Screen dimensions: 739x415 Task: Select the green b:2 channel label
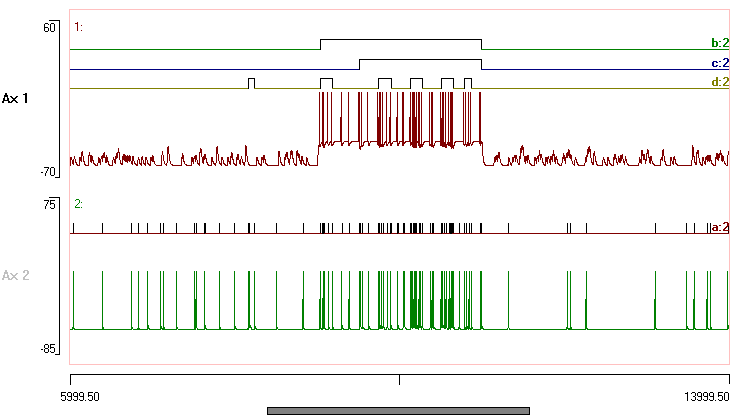click(719, 44)
